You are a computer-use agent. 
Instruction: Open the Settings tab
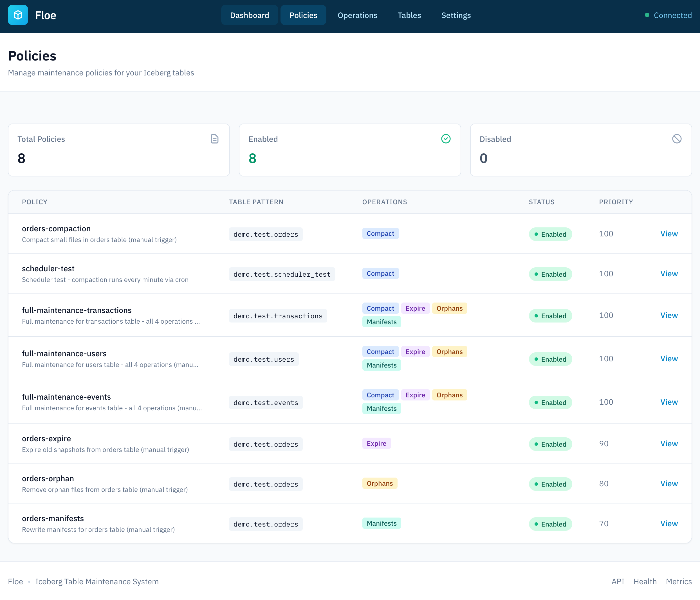click(x=456, y=15)
